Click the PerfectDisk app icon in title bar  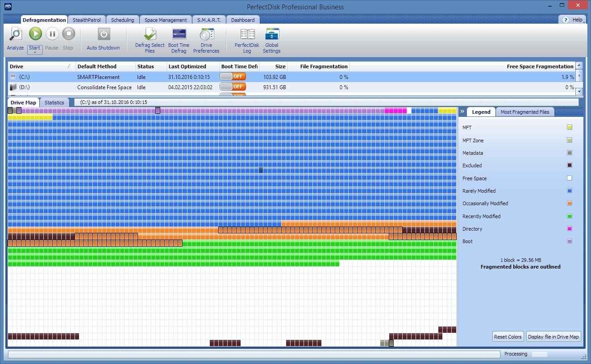click(x=8, y=7)
